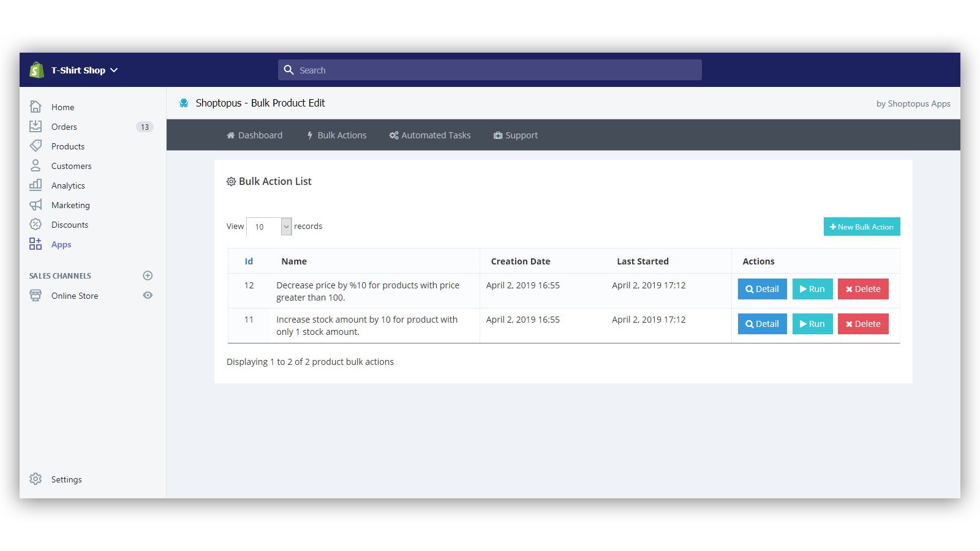Click the Products tag icon in the sidebar
The height and width of the screenshot is (551, 980).
coord(36,146)
